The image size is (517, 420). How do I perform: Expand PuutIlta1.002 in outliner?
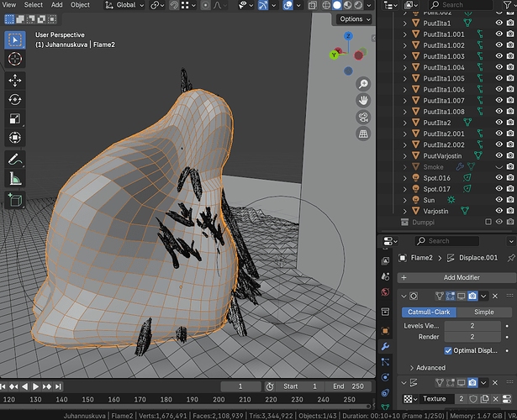pyautogui.click(x=405, y=45)
